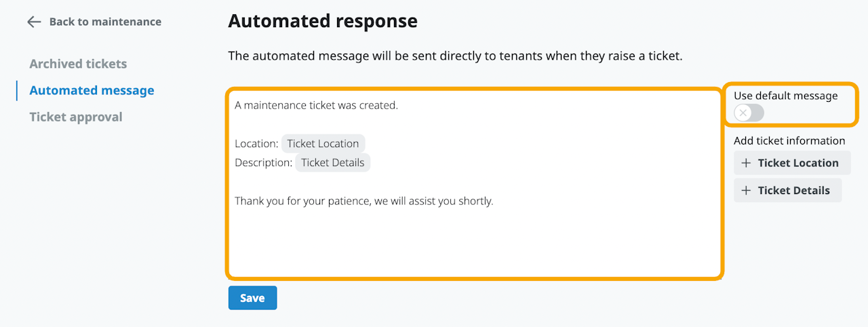
Task: Click the "Use default message" label
Action: (785, 96)
